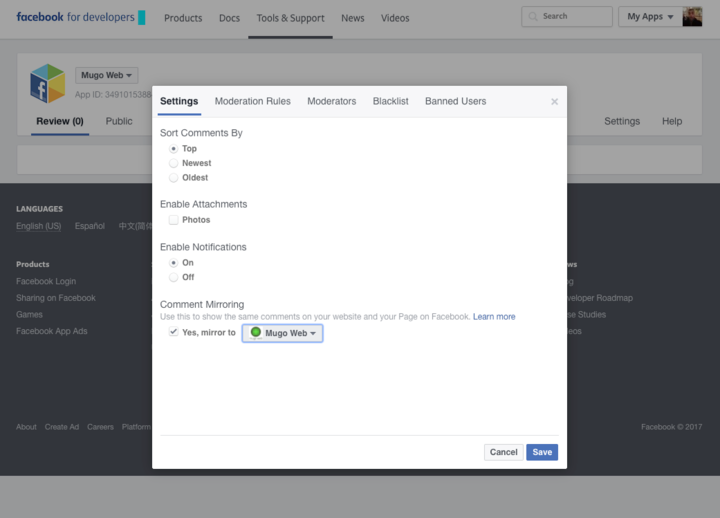Open Products in top navigation
This screenshot has width=720, height=518.
point(183,18)
